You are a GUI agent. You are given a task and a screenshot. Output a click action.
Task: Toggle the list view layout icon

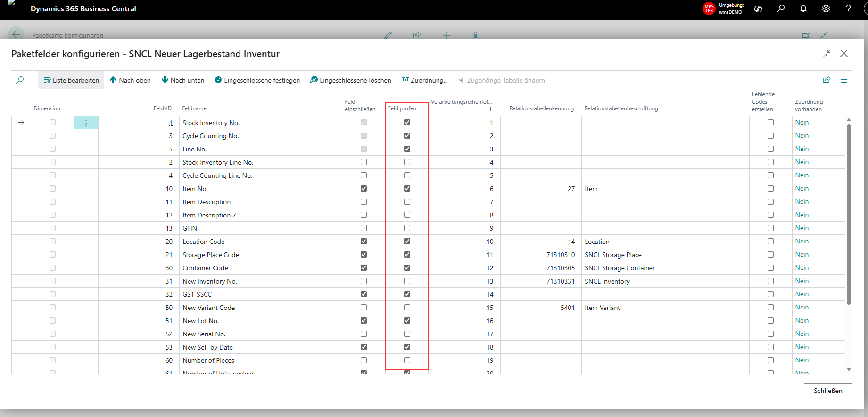click(x=844, y=80)
